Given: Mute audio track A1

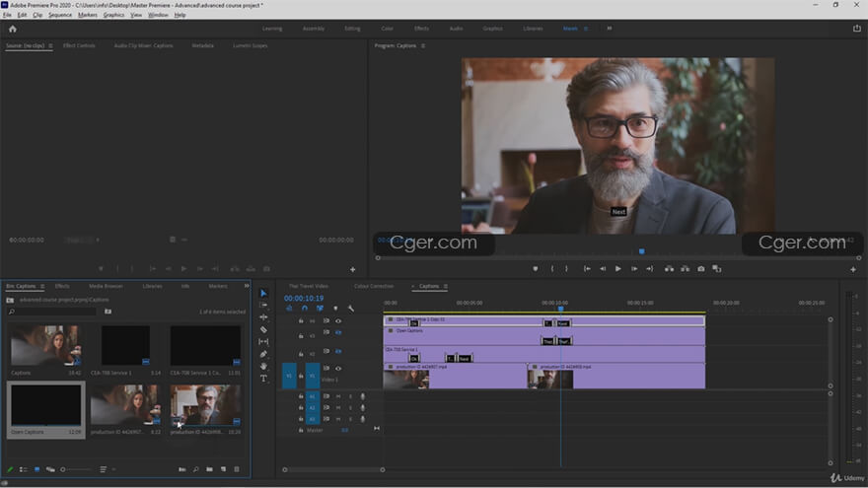Looking at the screenshot, I should (338, 396).
